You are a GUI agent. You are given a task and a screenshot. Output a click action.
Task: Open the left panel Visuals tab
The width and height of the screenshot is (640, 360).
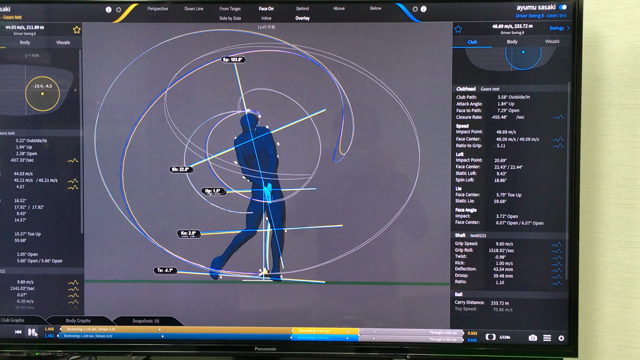click(x=63, y=42)
